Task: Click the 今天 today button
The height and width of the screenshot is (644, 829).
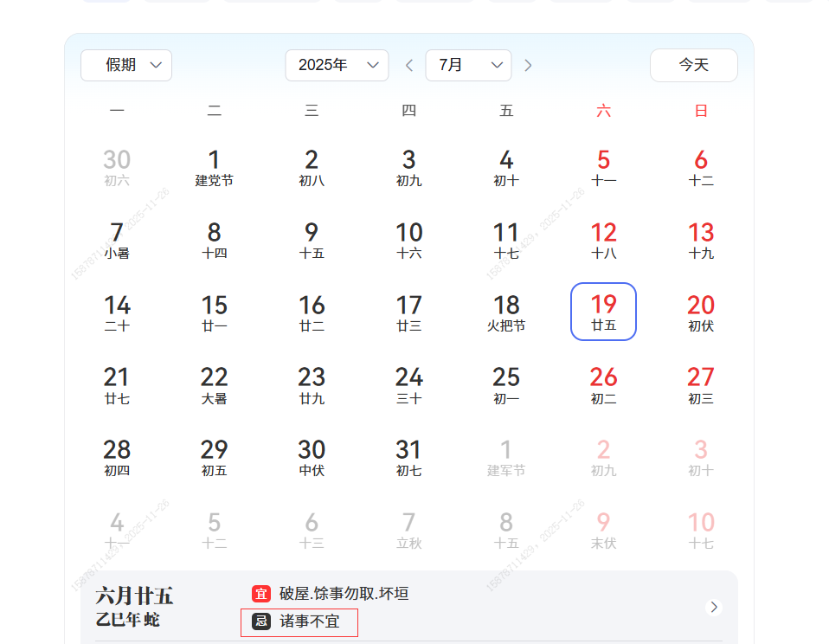Action: (694, 65)
